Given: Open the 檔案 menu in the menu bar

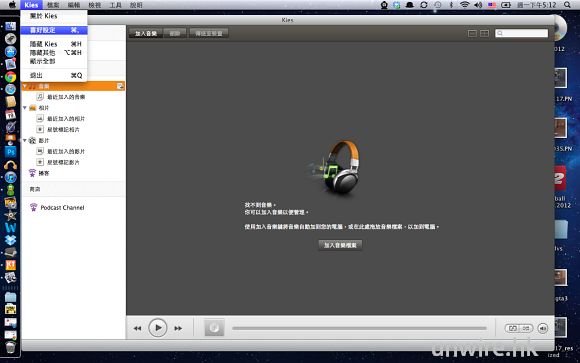Looking at the screenshot, I should [53, 5].
